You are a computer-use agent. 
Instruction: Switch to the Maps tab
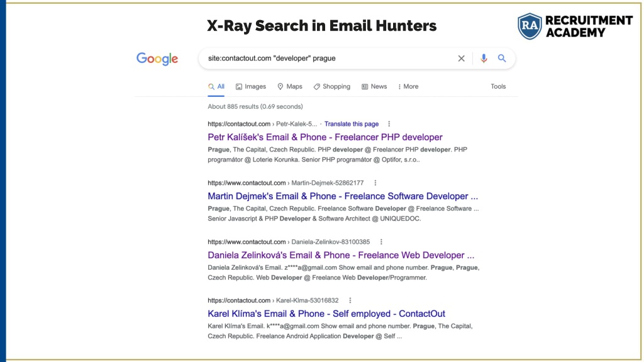[289, 87]
